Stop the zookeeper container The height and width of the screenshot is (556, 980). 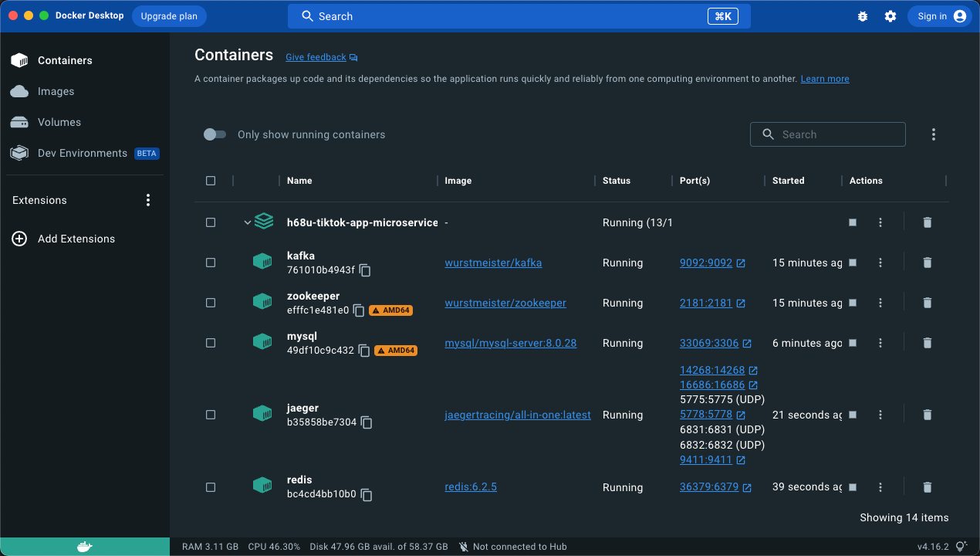point(853,303)
